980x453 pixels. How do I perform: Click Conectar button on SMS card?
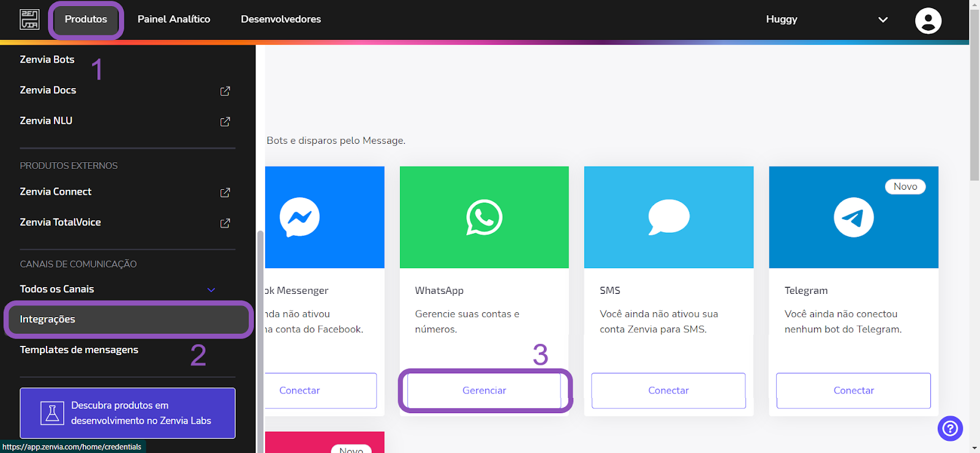click(668, 391)
